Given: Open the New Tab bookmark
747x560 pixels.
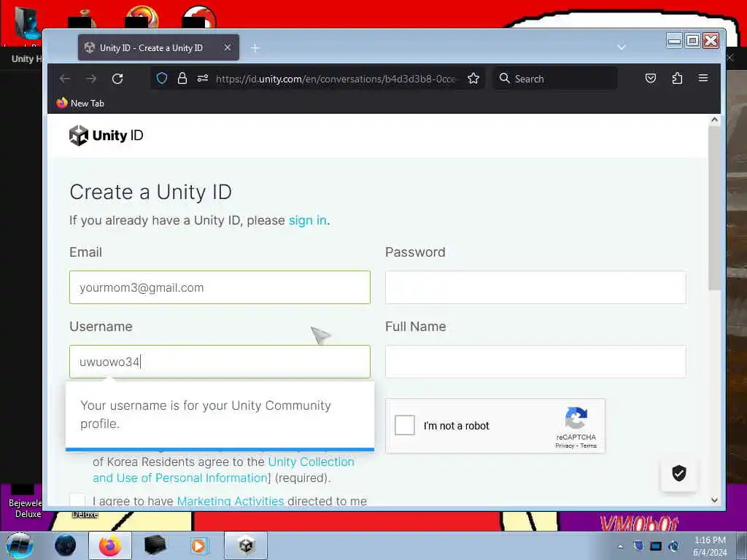Looking at the screenshot, I should (x=80, y=103).
